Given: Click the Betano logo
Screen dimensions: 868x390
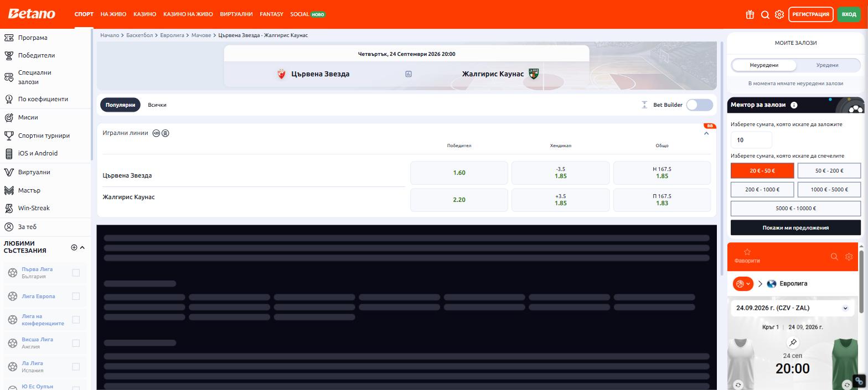Looking at the screenshot, I should (x=32, y=14).
